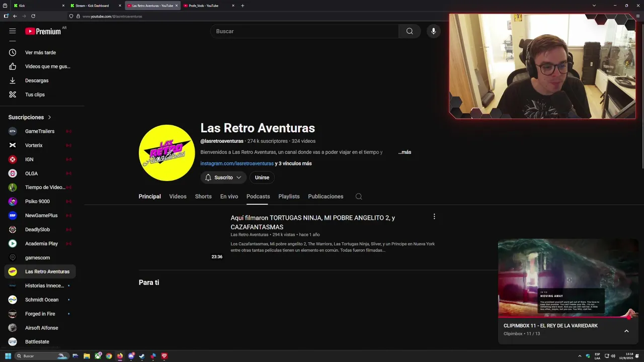Open the IGN subscription
Screen dimensions: 644x362
(40, 159)
